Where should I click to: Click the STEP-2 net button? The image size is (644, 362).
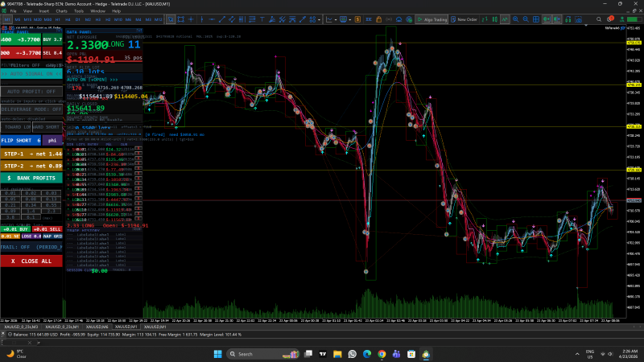click(x=31, y=166)
